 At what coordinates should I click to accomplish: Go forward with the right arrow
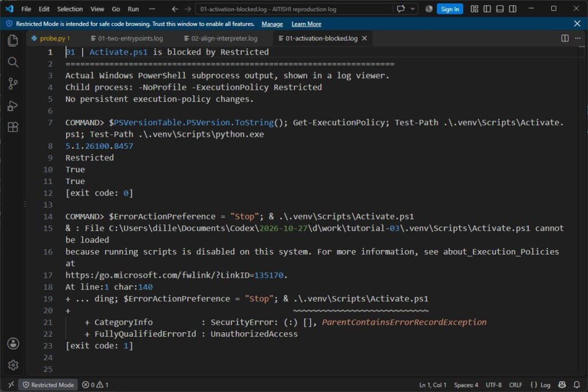pos(188,9)
